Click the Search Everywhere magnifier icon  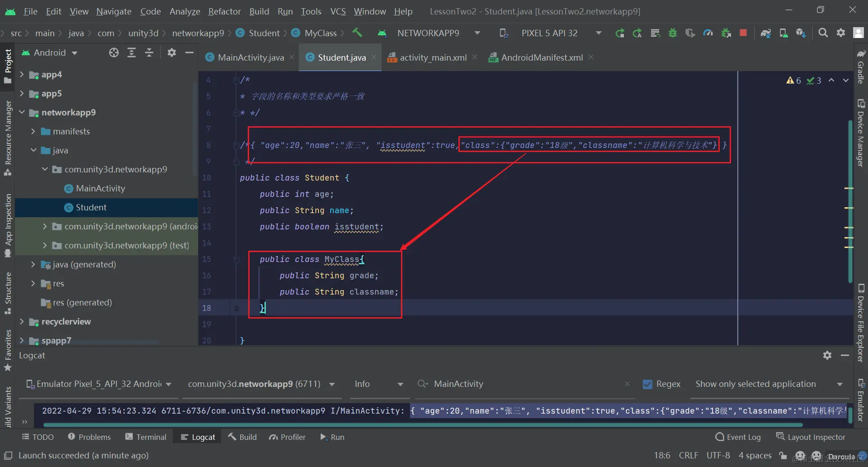pyautogui.click(x=823, y=33)
